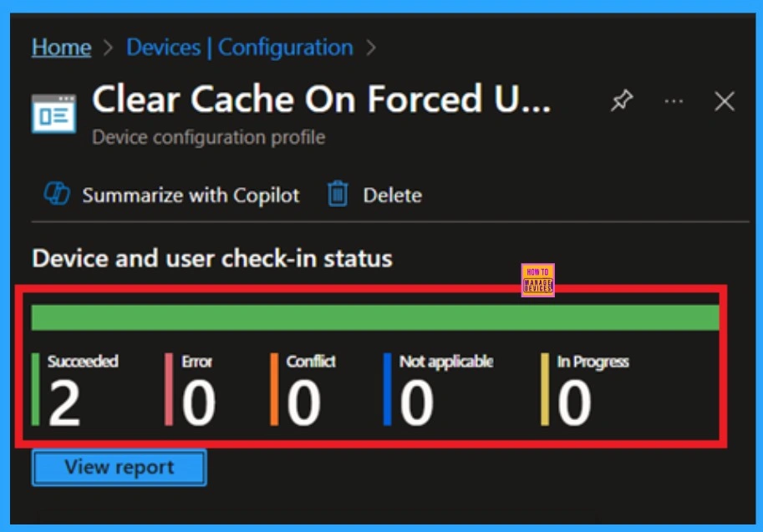
Task: Open the Devices | Configuration breadcrumb
Action: tap(239, 48)
